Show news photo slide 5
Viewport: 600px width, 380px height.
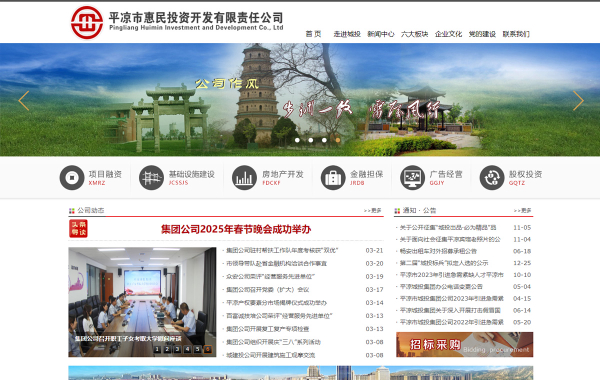pos(197,349)
